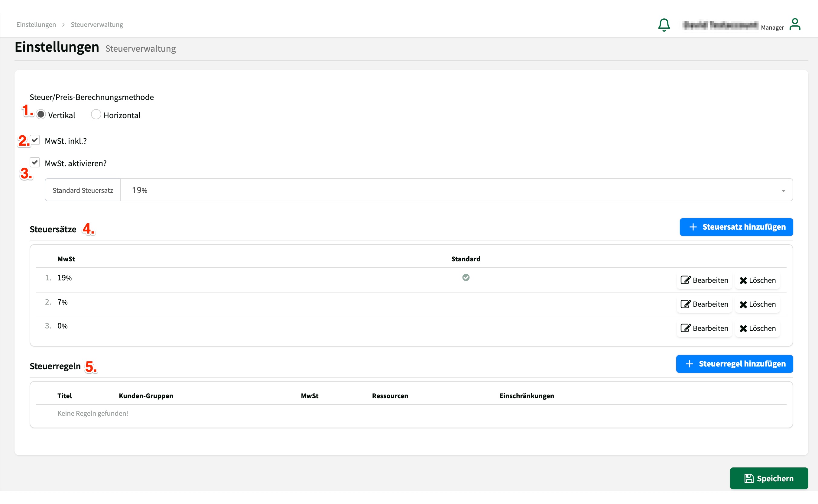Screen dimensions: 818x504
Task: Select the Vertikal calculation method
Action: tap(41, 115)
